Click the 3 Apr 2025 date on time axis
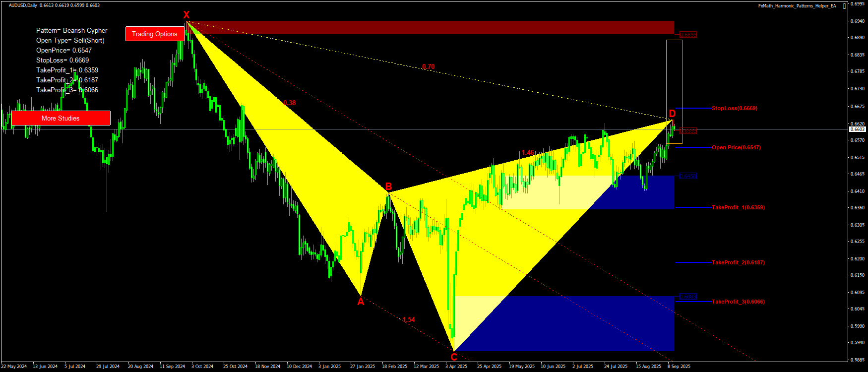 pos(456,367)
